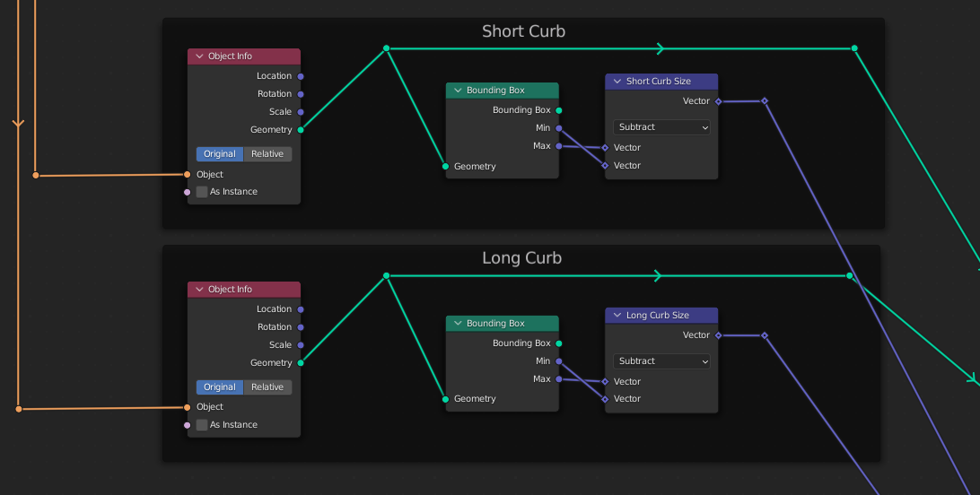Click Rotation socket on Short Curb Object Info

(x=301, y=94)
